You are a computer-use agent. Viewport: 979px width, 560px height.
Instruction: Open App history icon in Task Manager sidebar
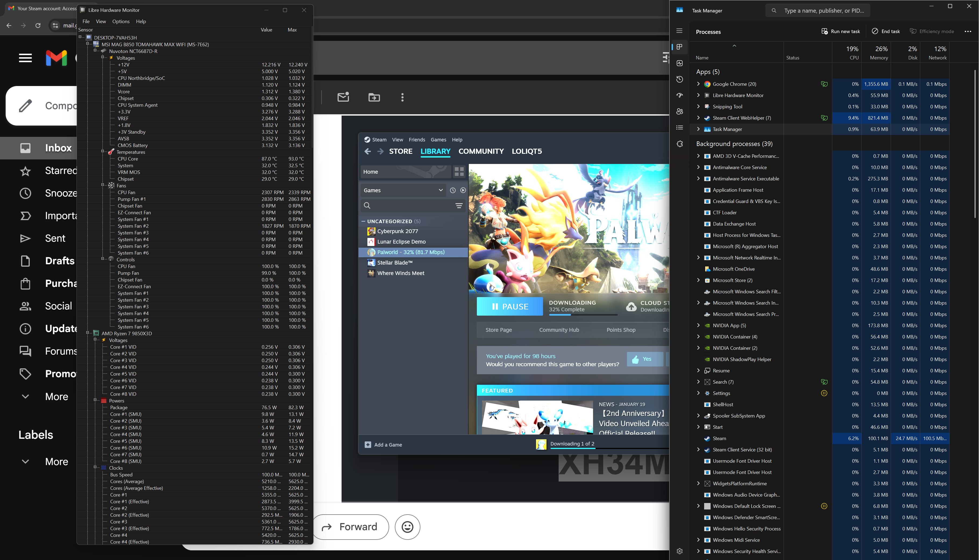tap(680, 79)
